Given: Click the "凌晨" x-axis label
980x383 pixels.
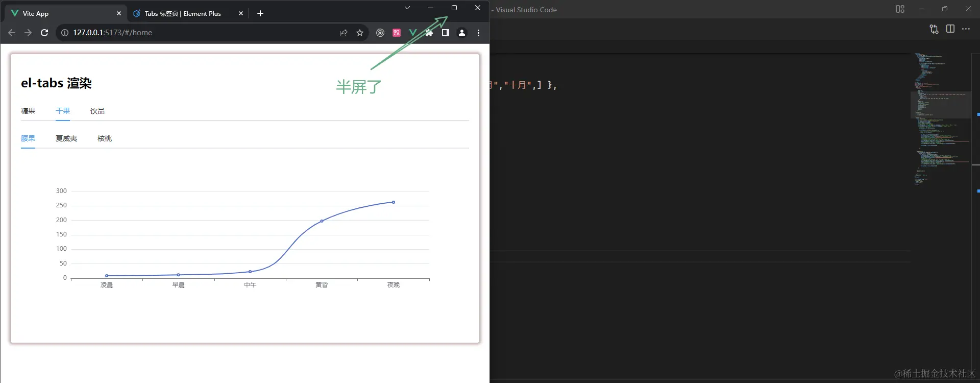Looking at the screenshot, I should (107, 285).
